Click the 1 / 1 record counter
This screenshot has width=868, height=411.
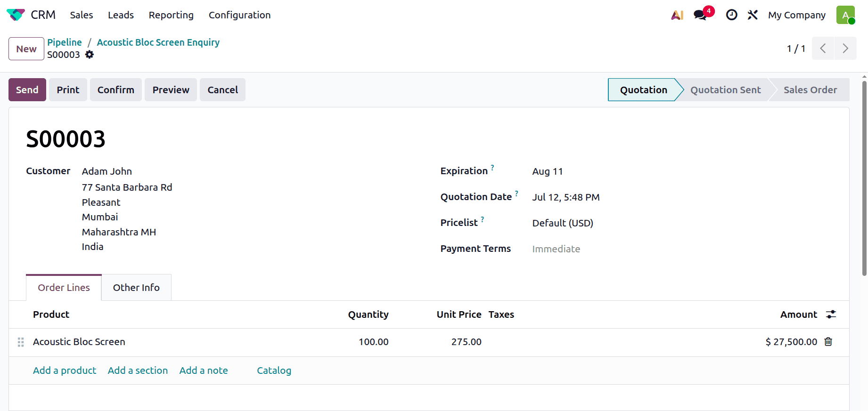tap(796, 48)
